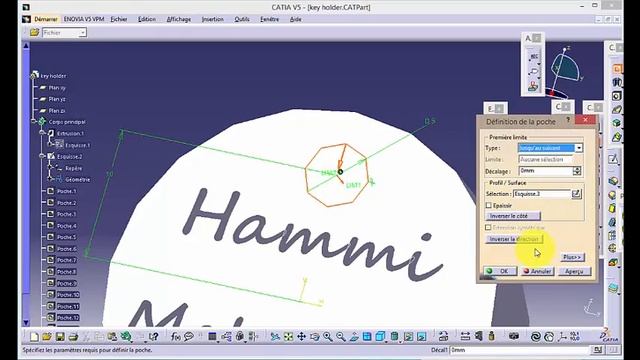Screen dimensions: 640x360
Task: Click the Open folder icon in bottom toolbar
Action: pyautogui.click(x=47, y=337)
